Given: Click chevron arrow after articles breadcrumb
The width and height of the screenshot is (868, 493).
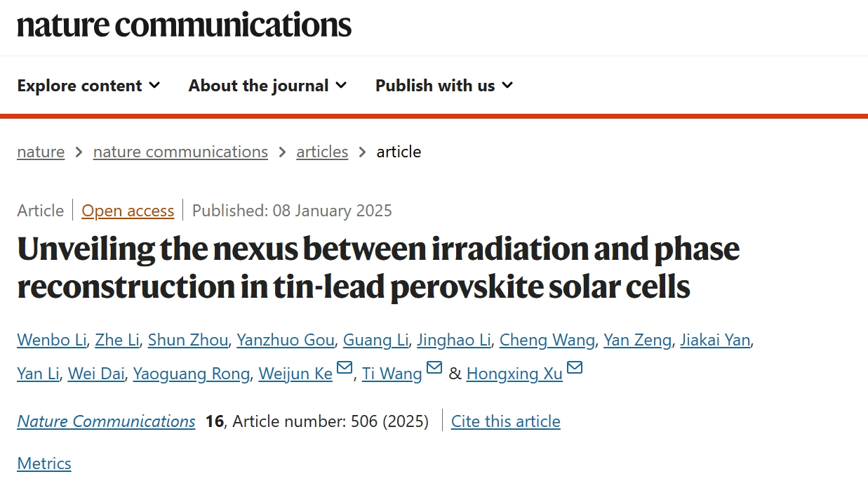Looking at the screenshot, I should point(363,152).
